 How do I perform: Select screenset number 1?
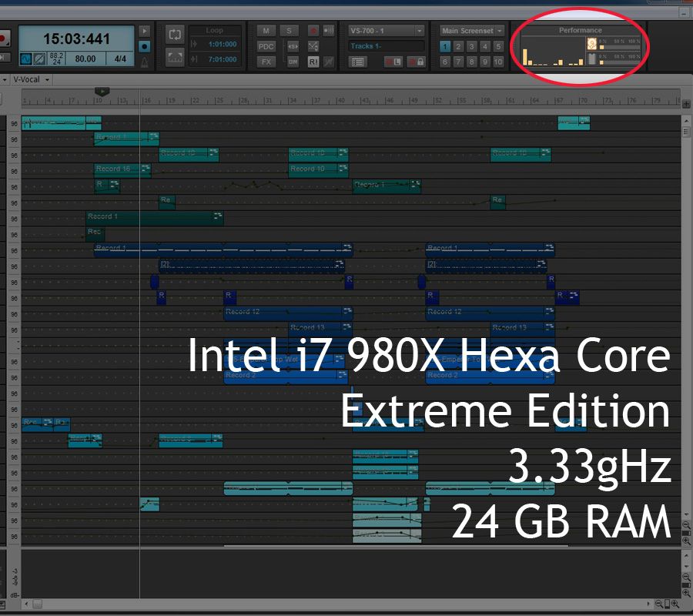pyautogui.click(x=445, y=46)
